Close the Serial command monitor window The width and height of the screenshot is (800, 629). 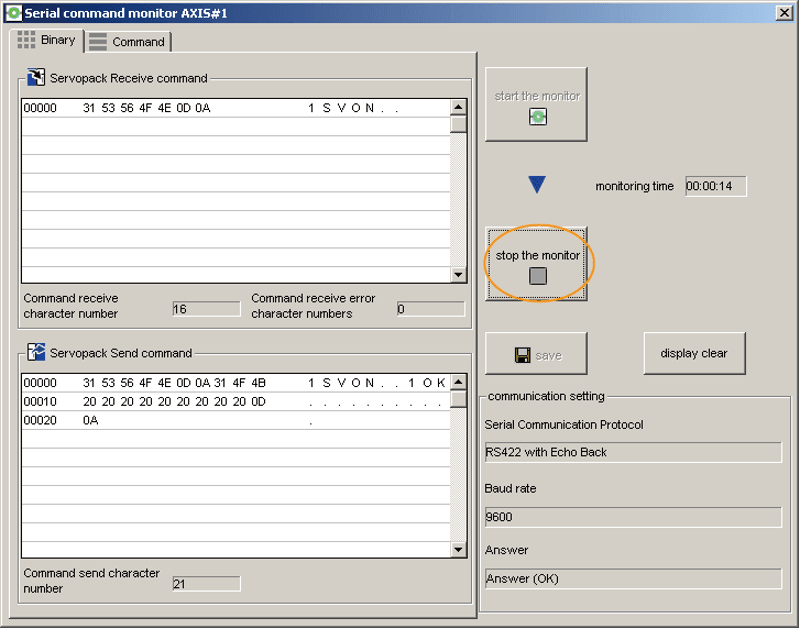point(785,12)
